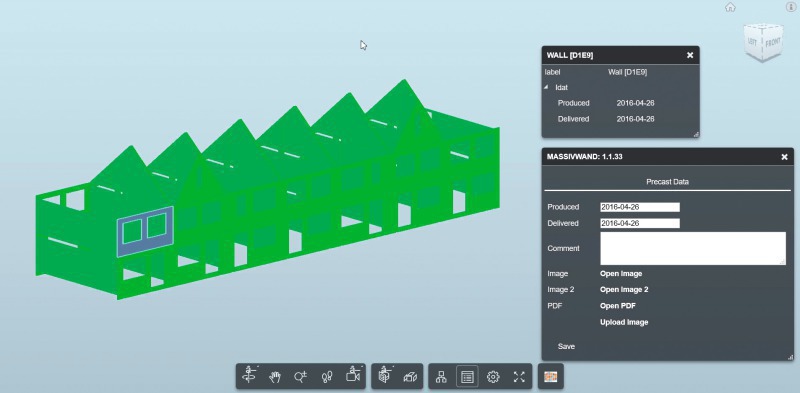This screenshot has height=393, width=800.
Task: Click Open PDF link
Action: coord(618,306)
